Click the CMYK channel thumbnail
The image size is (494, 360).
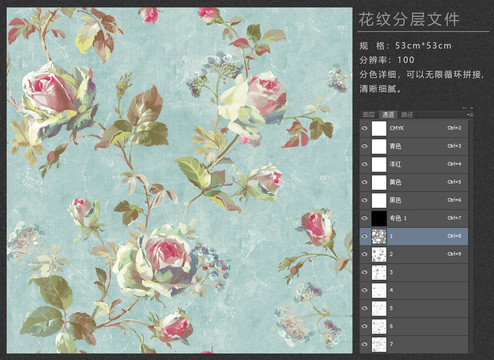[379, 128]
